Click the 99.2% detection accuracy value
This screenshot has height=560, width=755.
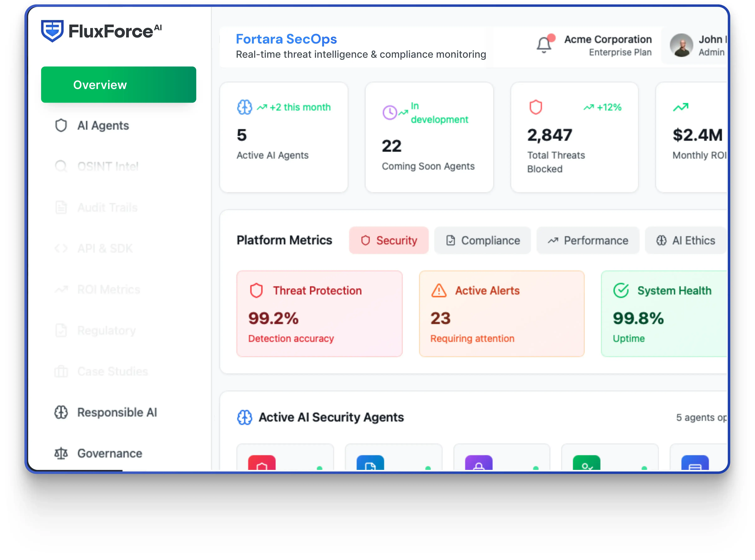point(273,318)
